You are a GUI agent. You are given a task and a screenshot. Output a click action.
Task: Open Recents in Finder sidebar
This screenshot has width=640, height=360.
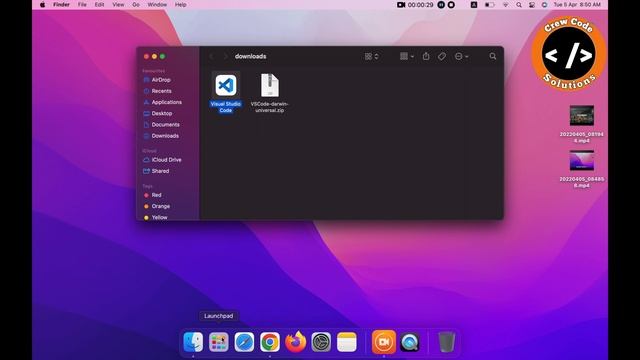point(161,91)
